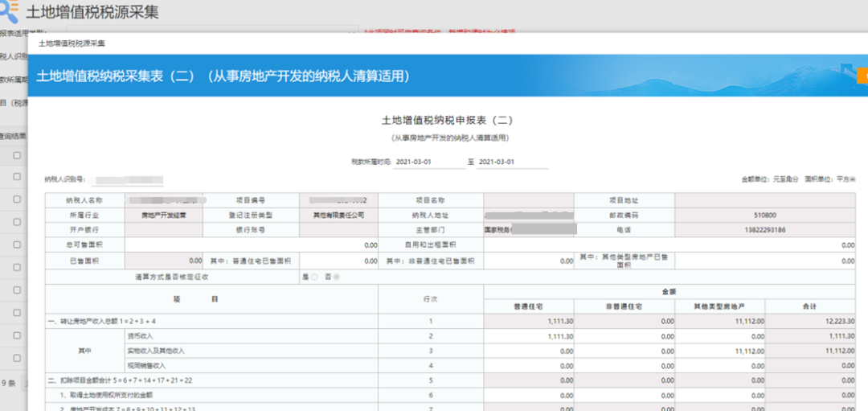Image resolution: width=868 pixels, height=411 pixels.
Task: Click the 普通住宅 column header
Action: [529, 306]
